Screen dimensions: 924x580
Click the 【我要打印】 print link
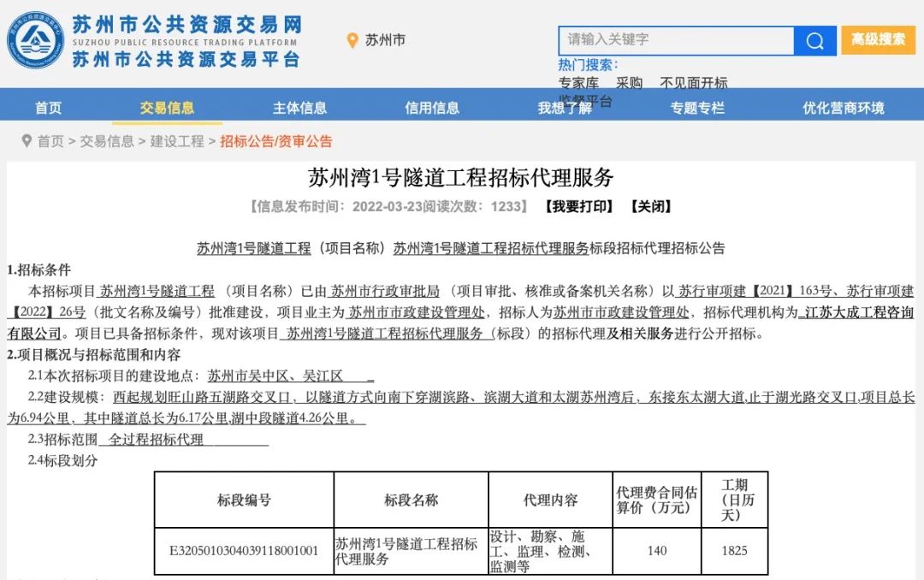(579, 206)
